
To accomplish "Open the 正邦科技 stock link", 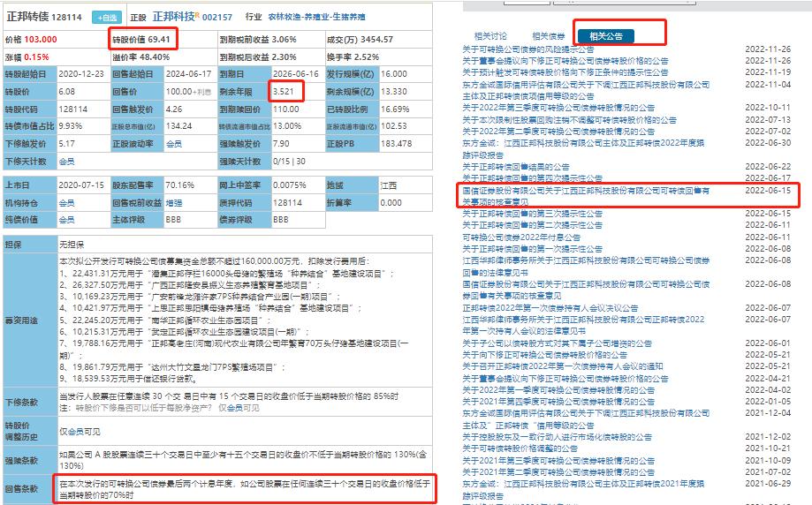I will click(x=179, y=17).
